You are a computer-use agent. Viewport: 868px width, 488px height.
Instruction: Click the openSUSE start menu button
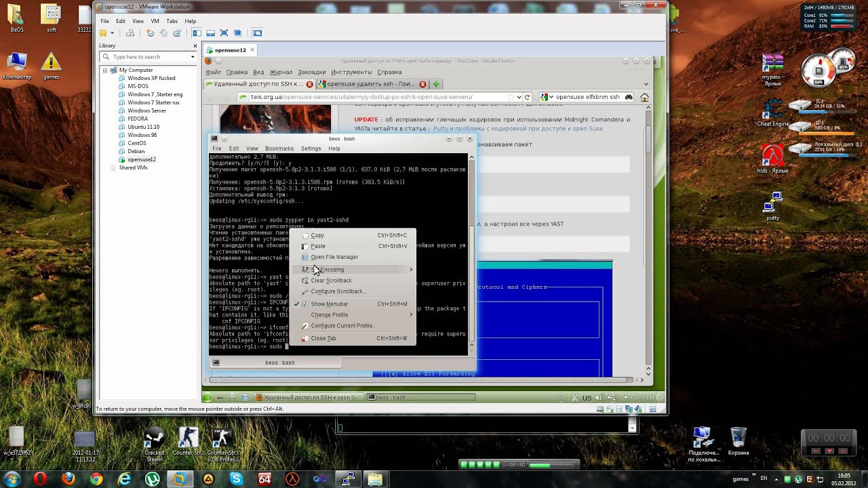(x=208, y=398)
